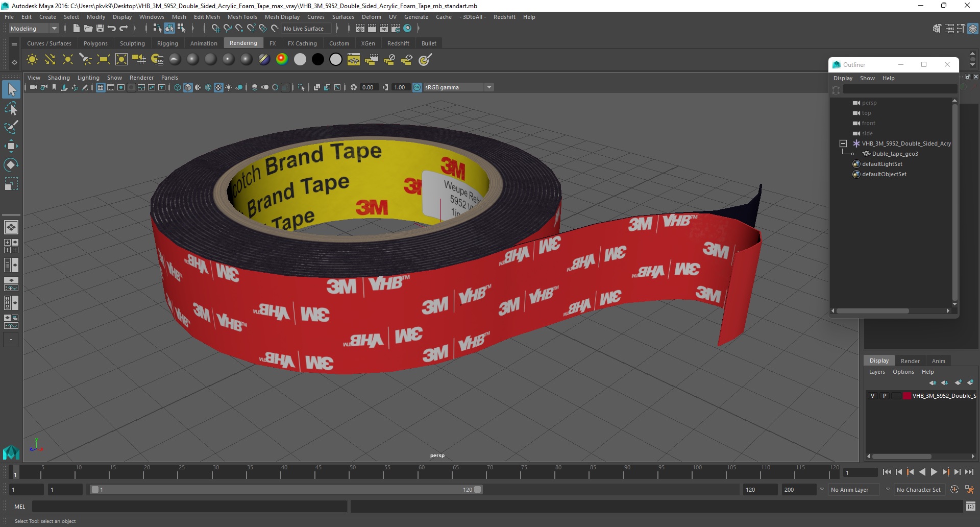Switch to the Render layer tab
The height and width of the screenshot is (527, 980).
[x=910, y=361]
